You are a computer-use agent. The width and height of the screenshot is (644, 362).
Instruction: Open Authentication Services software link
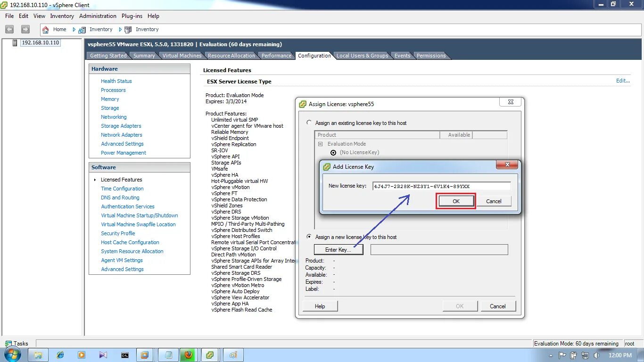pyautogui.click(x=128, y=206)
